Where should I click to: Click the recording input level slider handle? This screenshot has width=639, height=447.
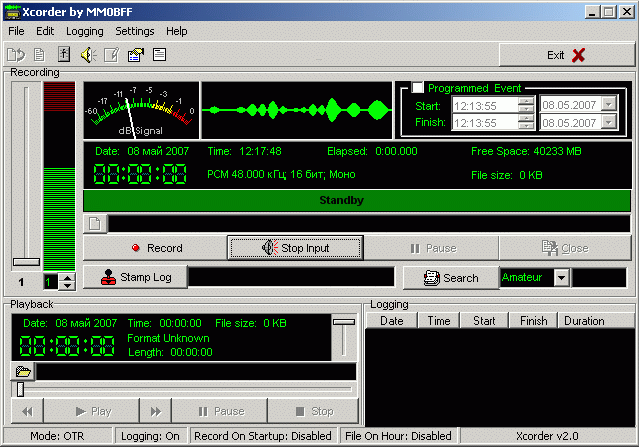(x=26, y=262)
